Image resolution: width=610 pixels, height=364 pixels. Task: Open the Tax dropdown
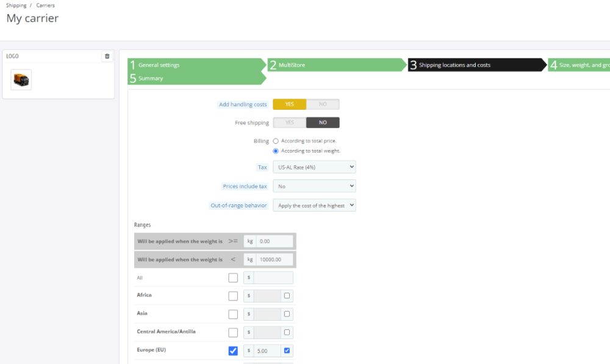coord(314,167)
